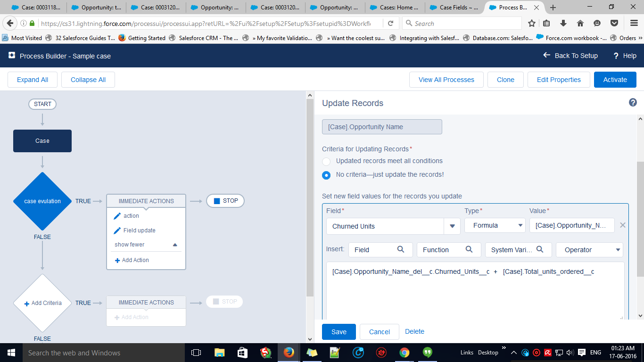
Task: Click the formula Value field
Action: 572,225
